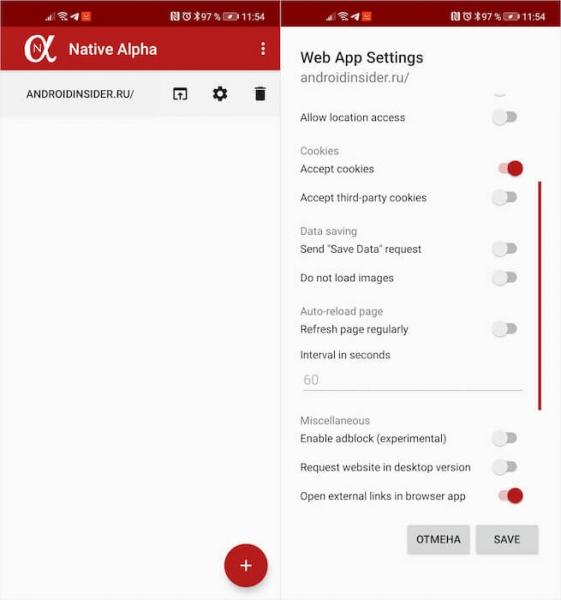Screen dimensions: 561x600
Task: Open the three-dot overflow menu
Action: [263, 49]
